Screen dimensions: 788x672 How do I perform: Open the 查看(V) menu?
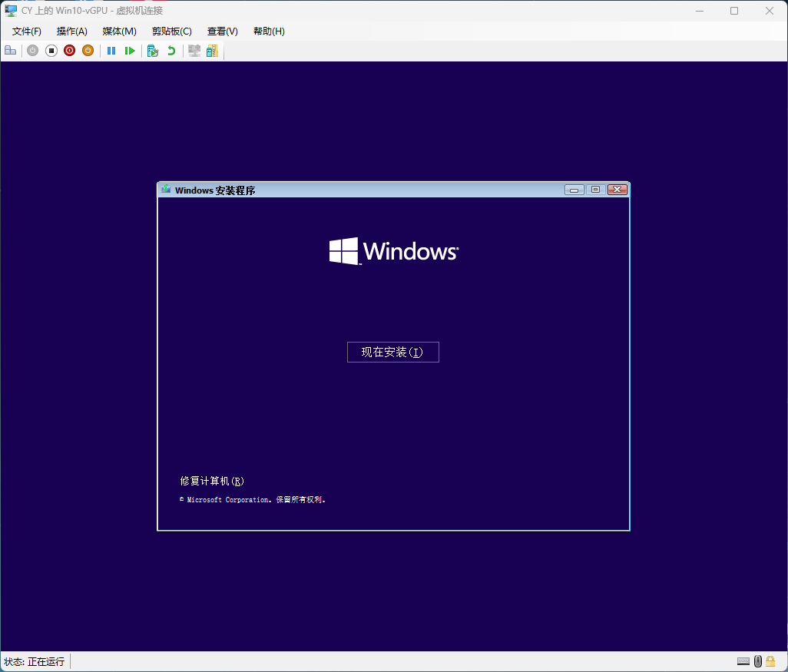tap(223, 31)
